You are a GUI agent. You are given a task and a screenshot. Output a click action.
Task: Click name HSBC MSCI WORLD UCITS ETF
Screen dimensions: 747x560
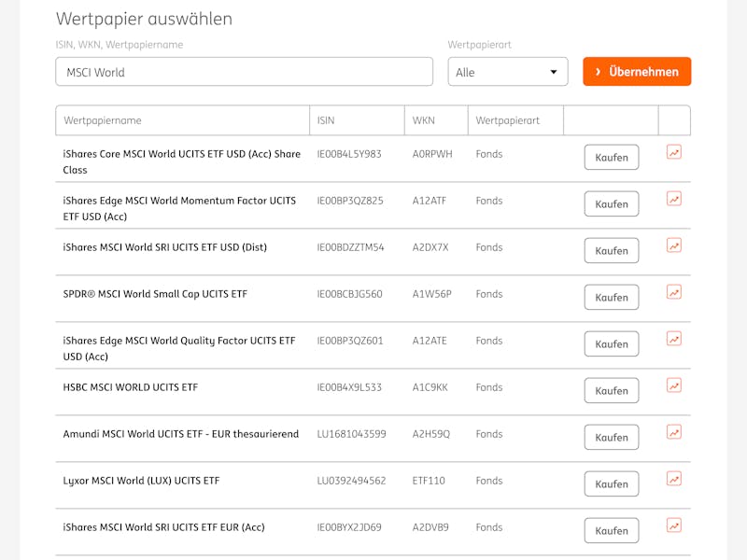tap(130, 387)
